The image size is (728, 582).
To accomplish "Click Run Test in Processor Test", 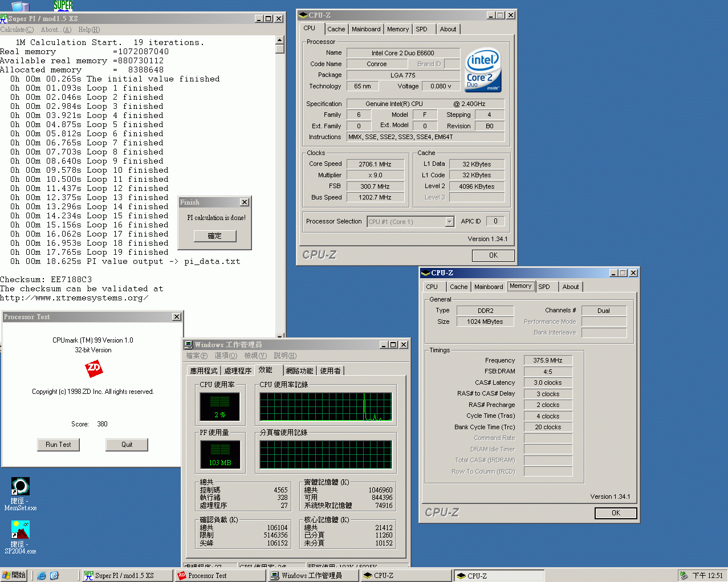I will 58,445.
